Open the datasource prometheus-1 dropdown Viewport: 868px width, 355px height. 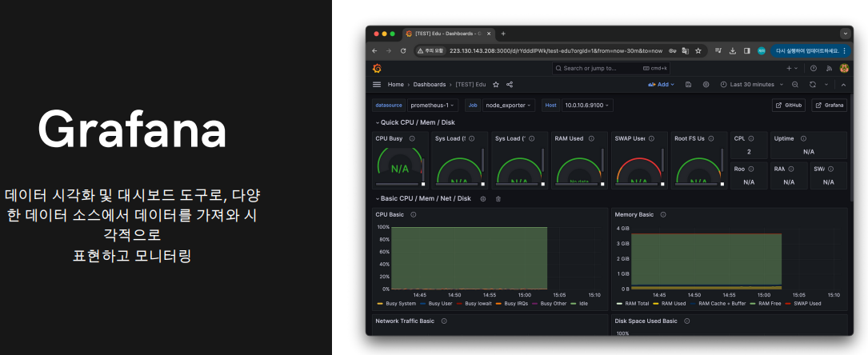pos(433,105)
